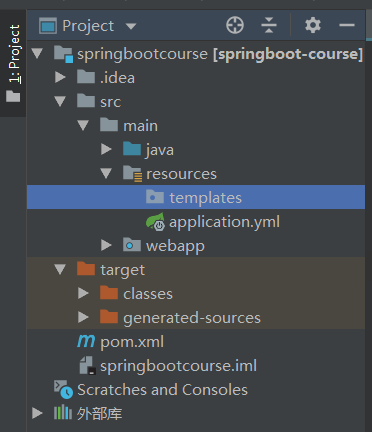This screenshot has width=372, height=432.
Task: Expand the webapp folder arrow
Action: 106,245
